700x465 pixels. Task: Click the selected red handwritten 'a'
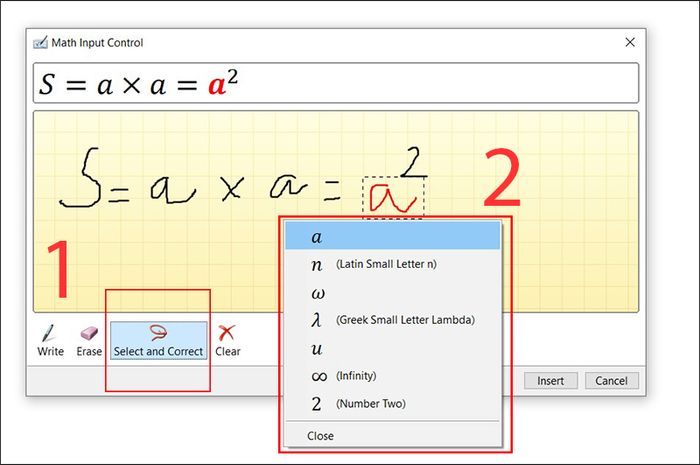pyautogui.click(x=392, y=198)
